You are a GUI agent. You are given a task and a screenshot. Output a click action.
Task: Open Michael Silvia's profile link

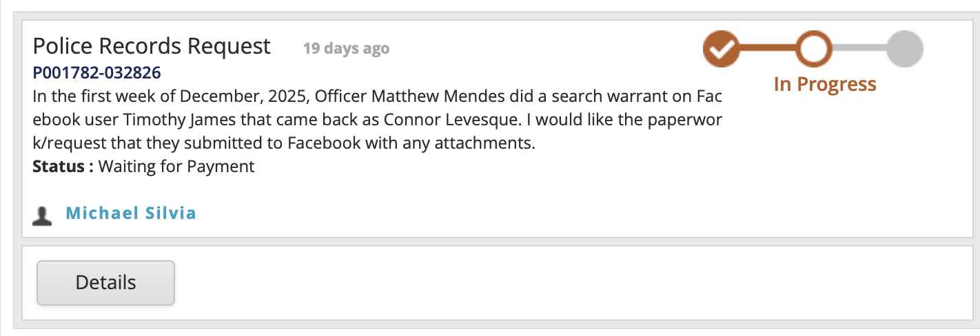[x=131, y=213]
